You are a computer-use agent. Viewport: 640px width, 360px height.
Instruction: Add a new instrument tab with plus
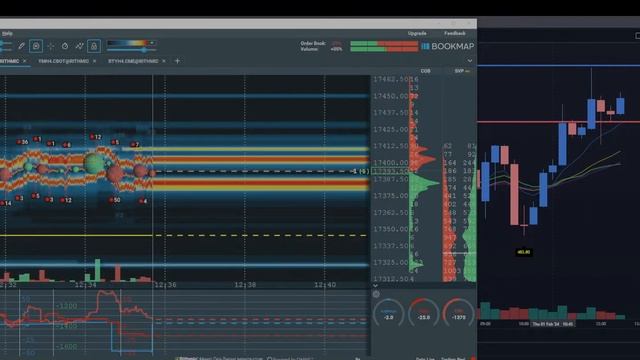pos(177,61)
